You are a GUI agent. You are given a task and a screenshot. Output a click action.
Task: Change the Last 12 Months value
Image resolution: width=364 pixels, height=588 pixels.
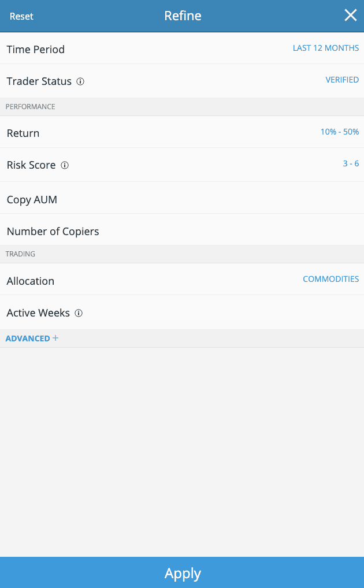coord(326,48)
